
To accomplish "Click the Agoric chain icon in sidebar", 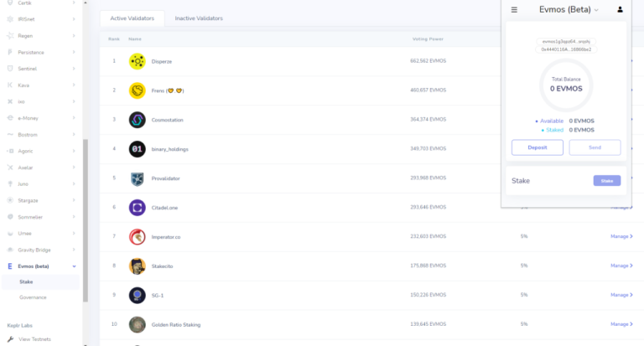I will tap(10, 151).
